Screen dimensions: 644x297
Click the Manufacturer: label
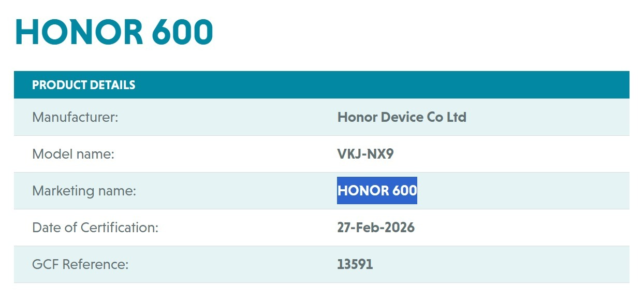pos(75,117)
